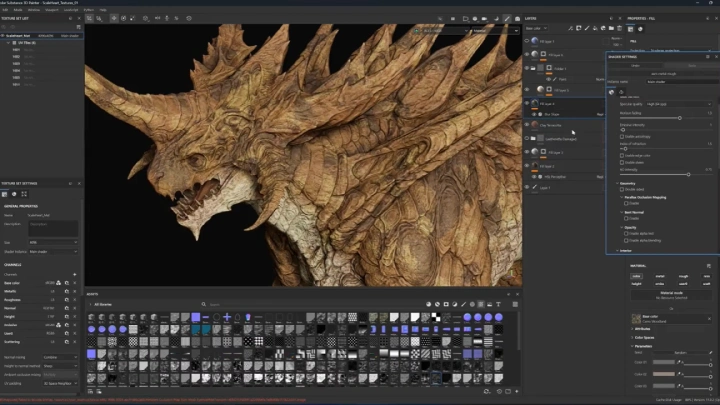Viewport: 720px width, 405px height.
Task: Click the random seed dice icon in Parameters
Action: [x=710, y=353]
